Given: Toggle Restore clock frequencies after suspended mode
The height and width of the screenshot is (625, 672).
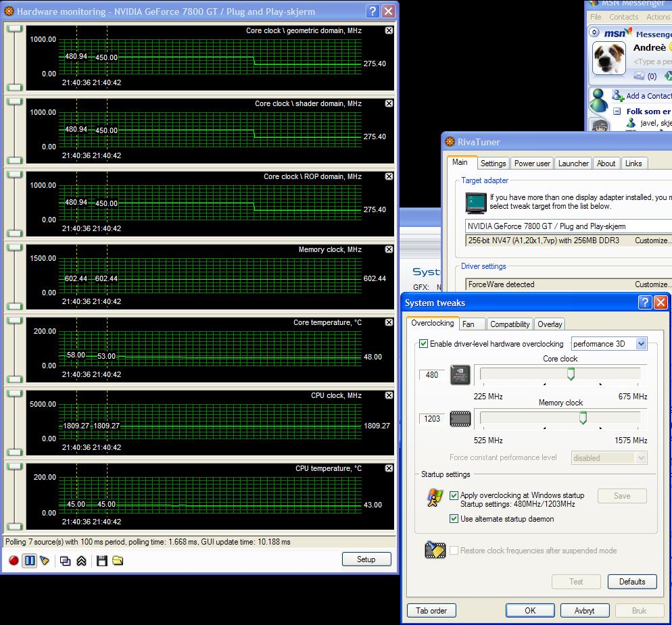Looking at the screenshot, I should (454, 551).
